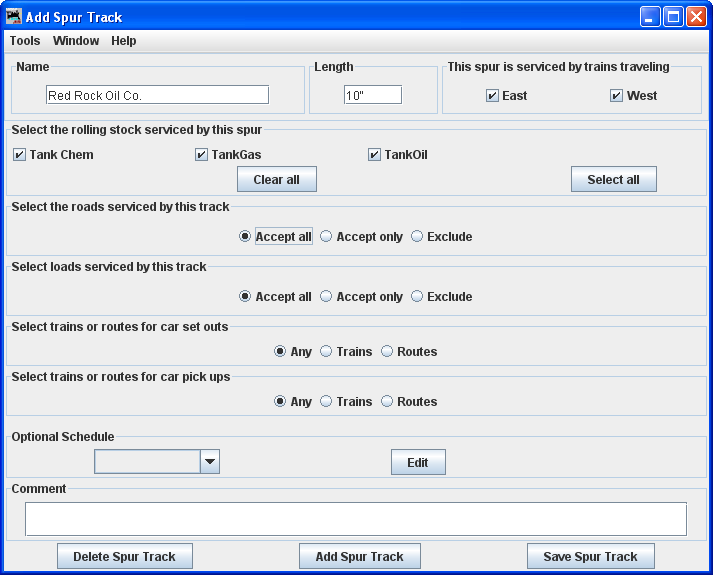Toggle the TankGas checkbox

click(x=202, y=155)
